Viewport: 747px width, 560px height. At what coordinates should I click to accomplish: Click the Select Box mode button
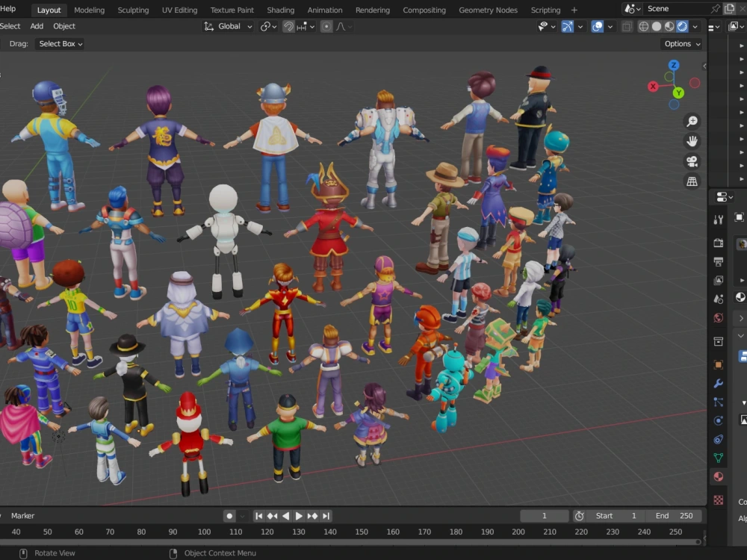(59, 43)
